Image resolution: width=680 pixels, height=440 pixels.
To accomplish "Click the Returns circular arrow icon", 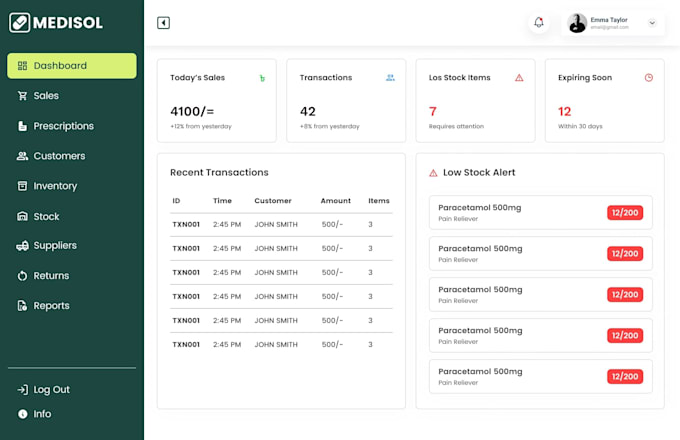I will [22, 276].
